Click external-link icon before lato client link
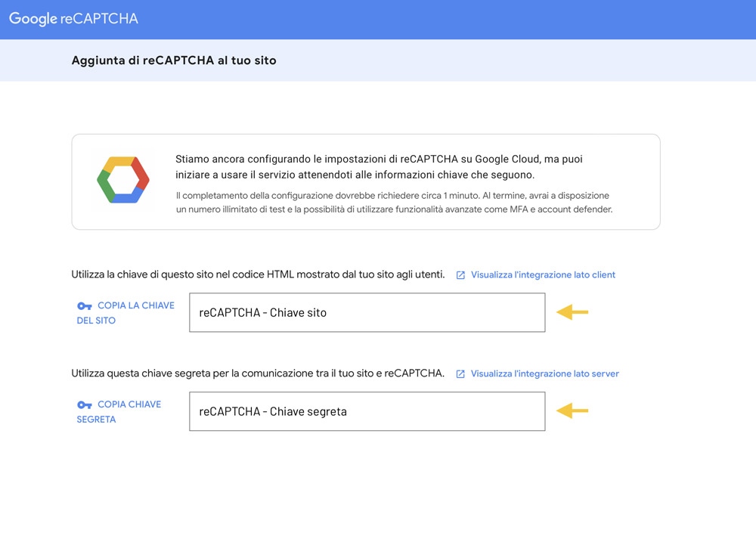 (x=460, y=275)
